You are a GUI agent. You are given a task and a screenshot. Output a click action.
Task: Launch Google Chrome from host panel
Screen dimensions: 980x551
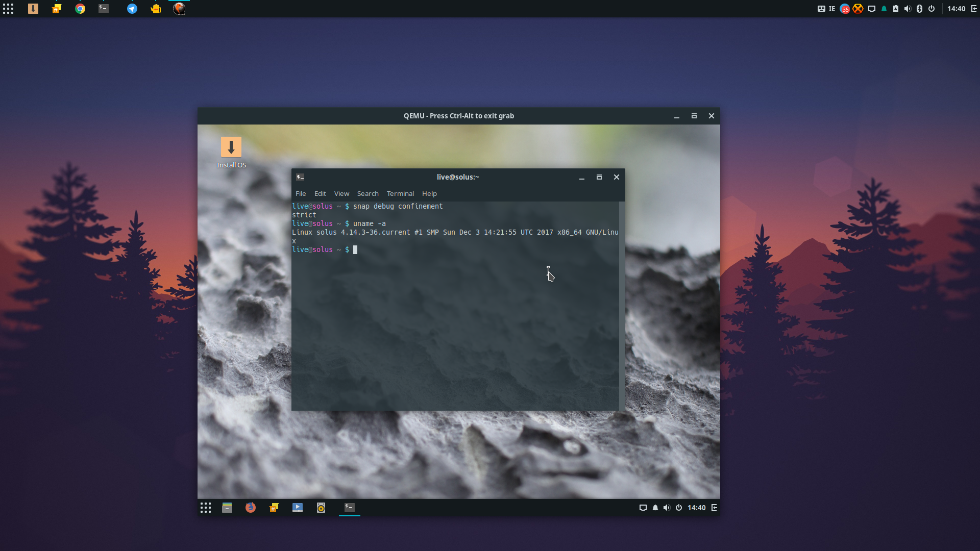(80, 9)
